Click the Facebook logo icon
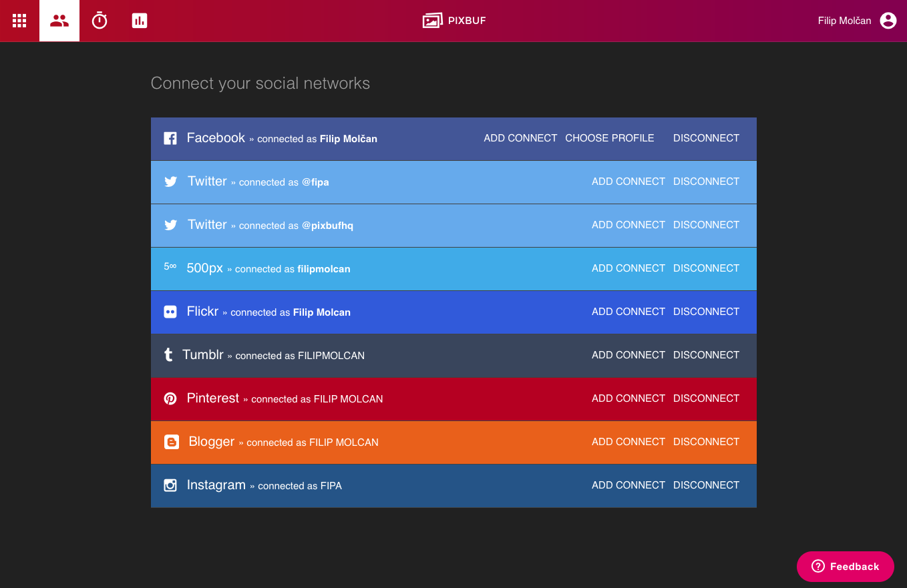907x588 pixels. [x=170, y=138]
